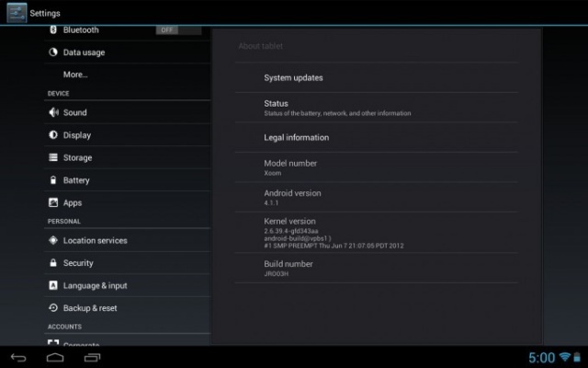The width and height of the screenshot is (588, 368).
Task: Toggle the Bluetooth OFF switch
Action: (177, 29)
